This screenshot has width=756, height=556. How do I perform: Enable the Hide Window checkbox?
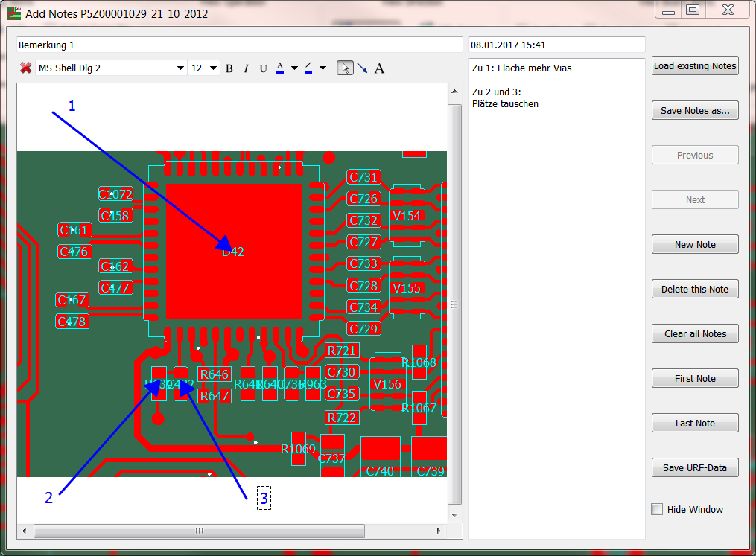tap(657, 509)
